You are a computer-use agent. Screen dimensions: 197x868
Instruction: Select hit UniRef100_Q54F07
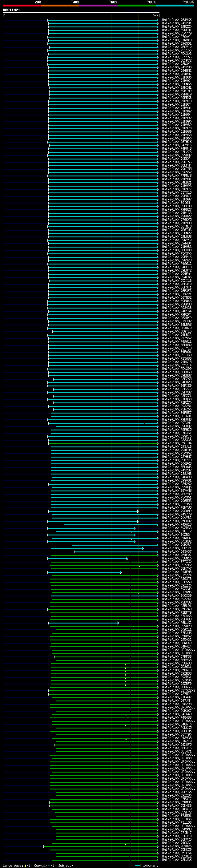177,555
